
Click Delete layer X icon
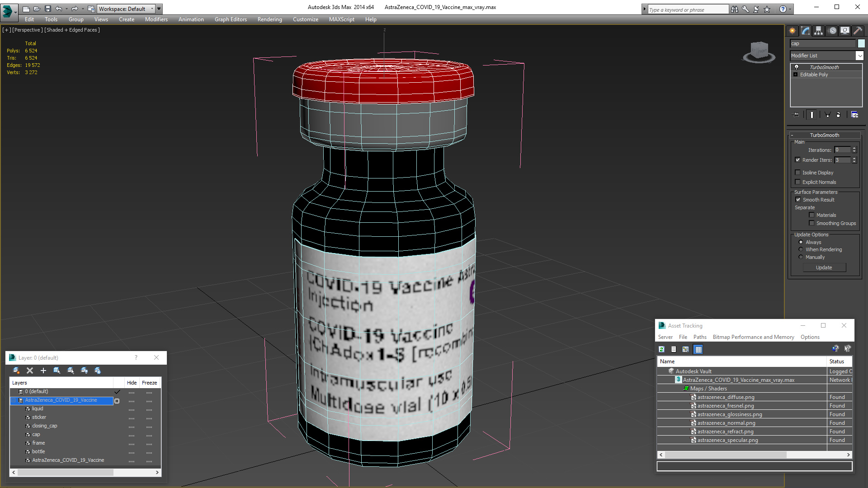[30, 371]
